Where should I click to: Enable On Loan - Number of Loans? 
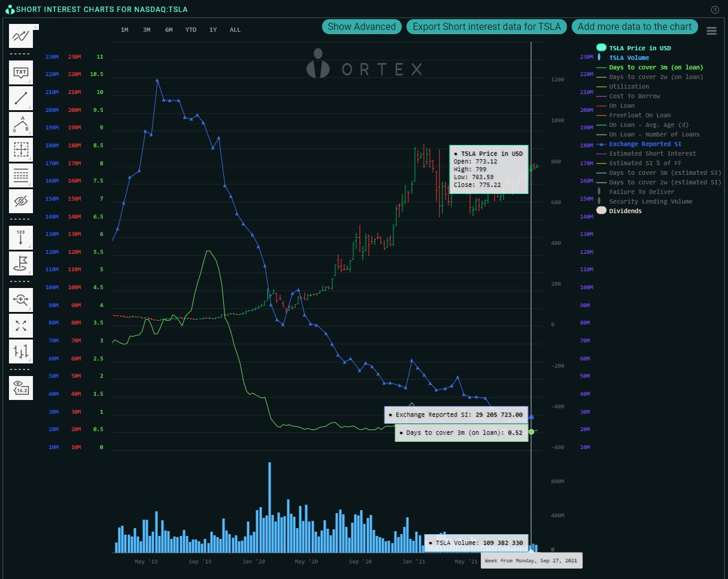[x=648, y=134]
